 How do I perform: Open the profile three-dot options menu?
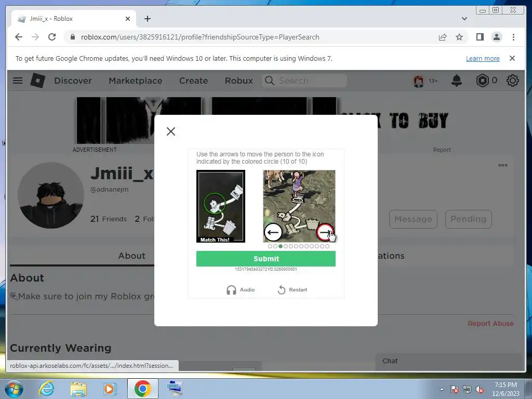pos(503,165)
